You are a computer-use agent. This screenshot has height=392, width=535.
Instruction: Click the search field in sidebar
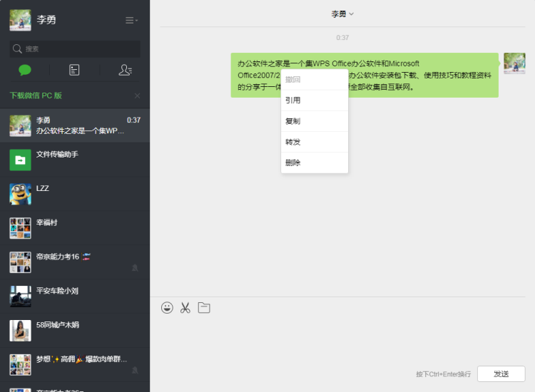[75, 48]
